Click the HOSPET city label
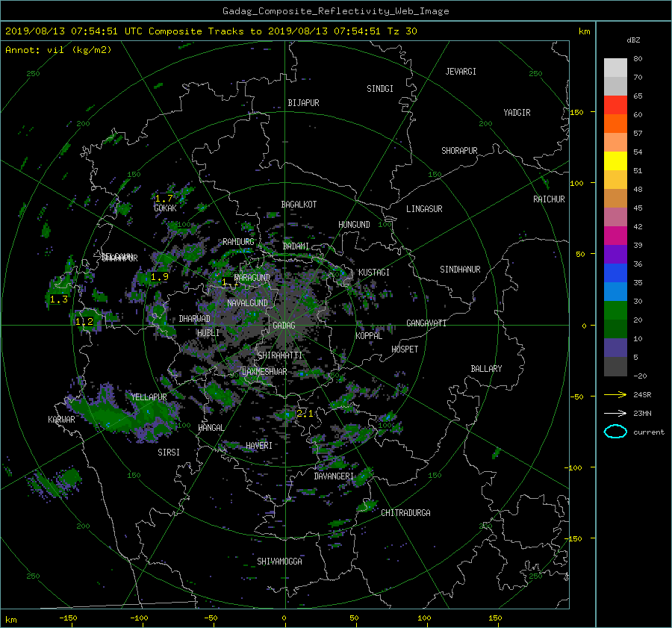This screenshot has height=628, width=672. tap(405, 349)
